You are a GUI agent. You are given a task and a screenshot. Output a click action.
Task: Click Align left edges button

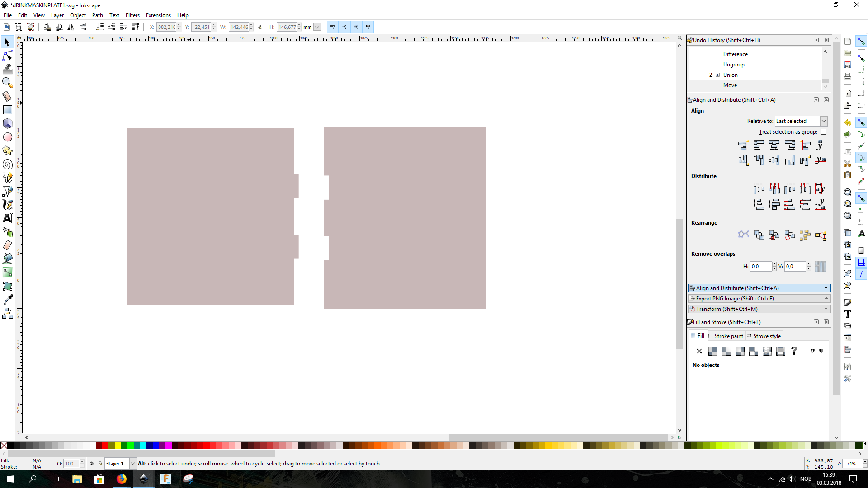click(758, 145)
